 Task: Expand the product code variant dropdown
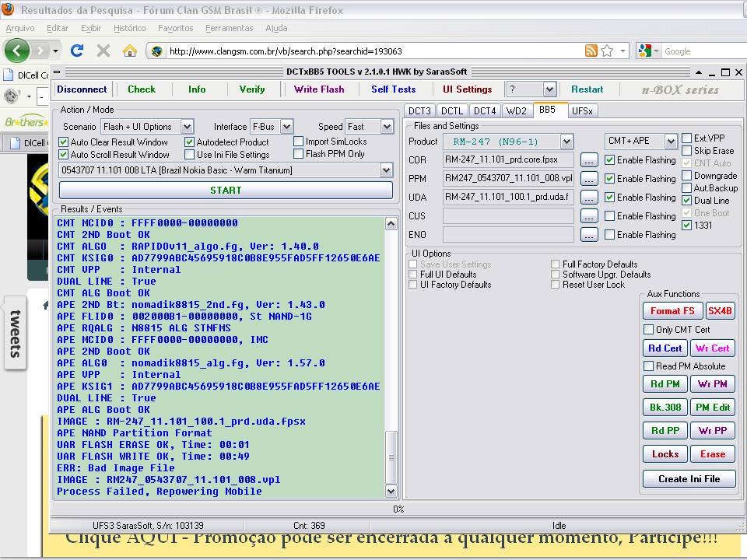point(387,170)
